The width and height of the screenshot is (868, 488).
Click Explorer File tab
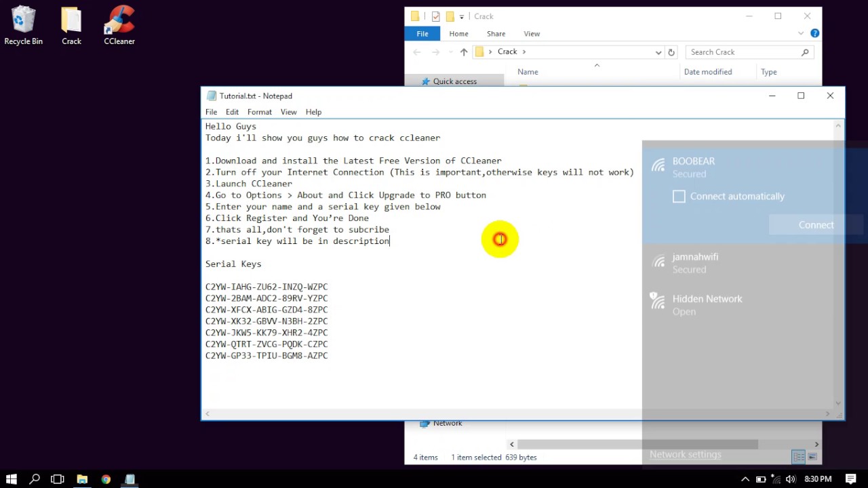coord(422,34)
